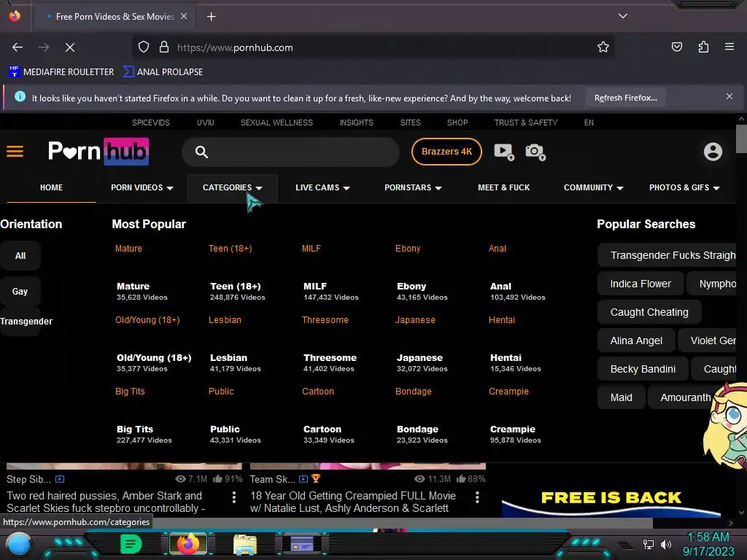The width and height of the screenshot is (747, 560).
Task: Open the EN language selector
Action: [x=589, y=122]
